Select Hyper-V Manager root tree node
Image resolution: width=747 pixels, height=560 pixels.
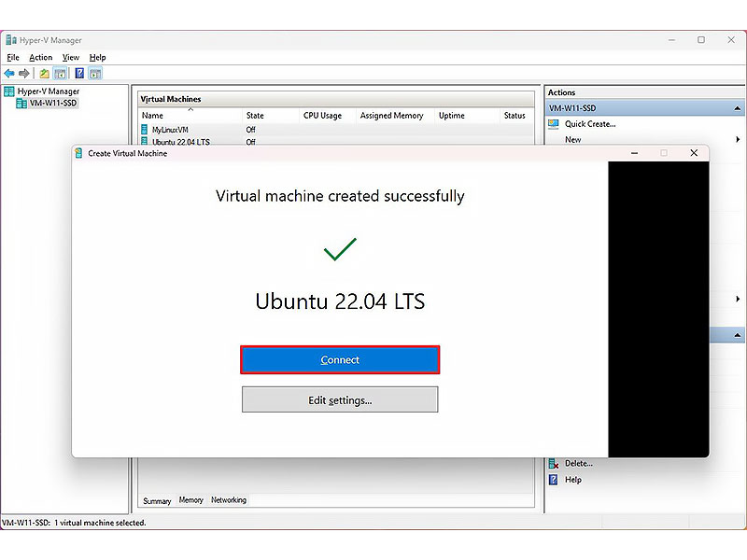pyautogui.click(x=49, y=91)
